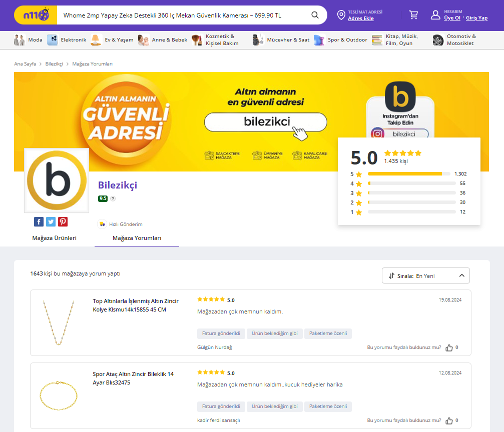Click the Anne & Bebek category icon
Screen dimensions: 504x432
(143, 40)
